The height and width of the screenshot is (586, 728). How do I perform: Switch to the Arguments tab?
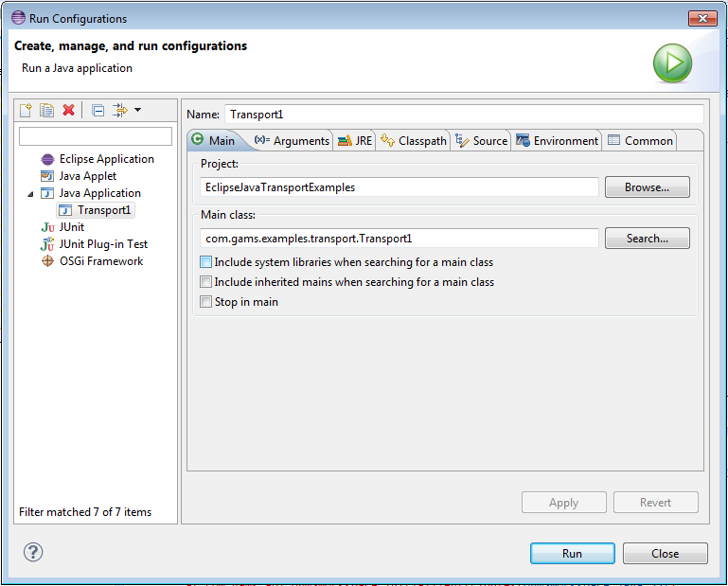point(293,141)
